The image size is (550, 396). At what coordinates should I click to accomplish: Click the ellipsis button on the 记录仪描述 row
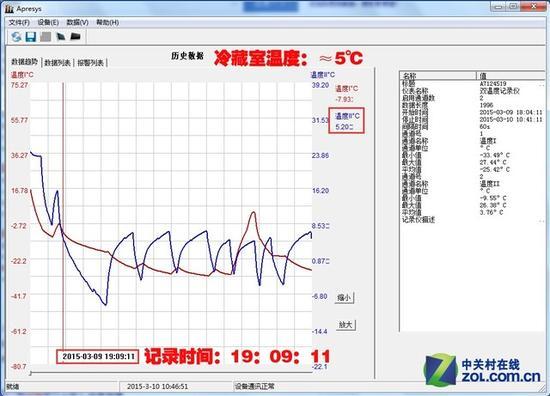[541, 221]
